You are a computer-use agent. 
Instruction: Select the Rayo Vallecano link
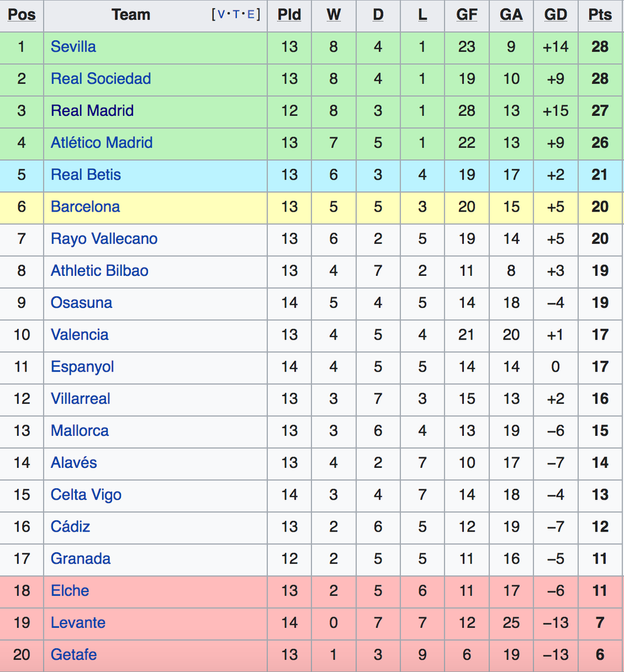point(104,239)
